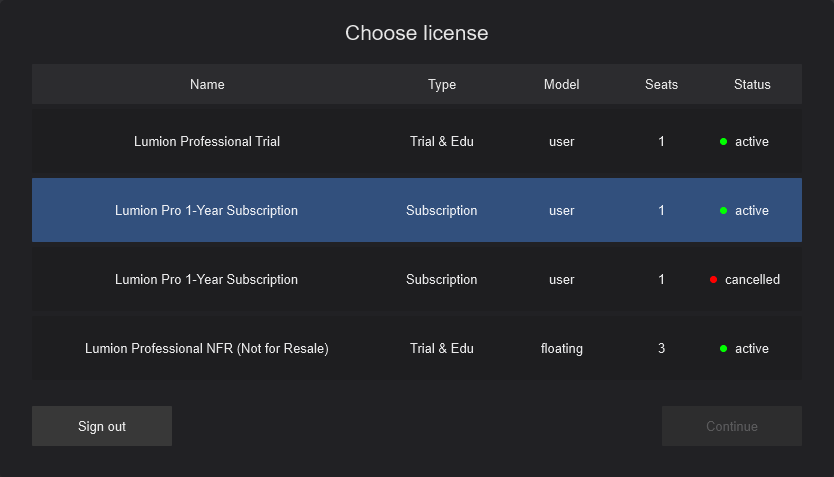Click the Choose license heading
Viewport: 834px width, 477px height.
416,33
